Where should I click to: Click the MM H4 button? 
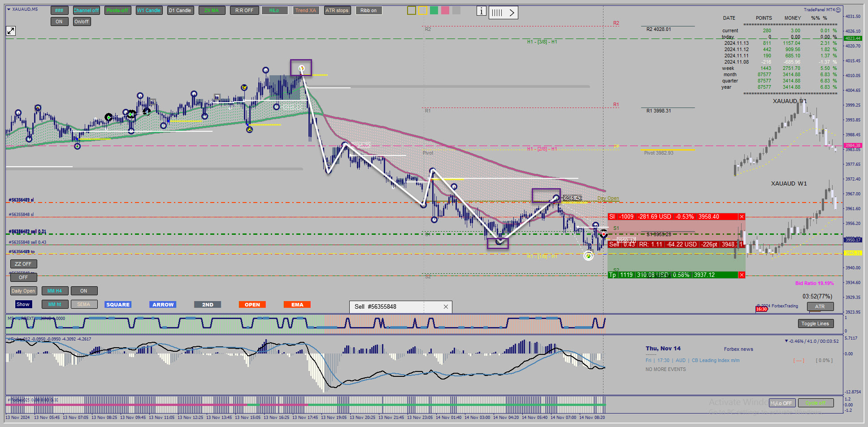55,291
